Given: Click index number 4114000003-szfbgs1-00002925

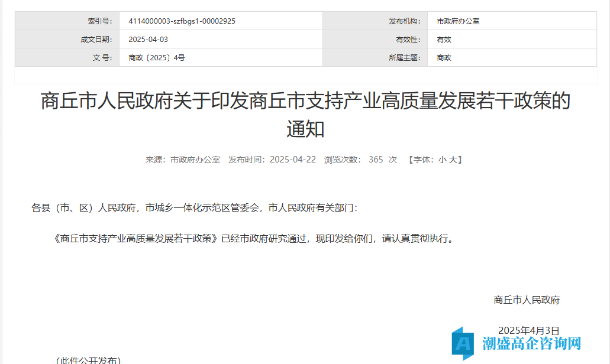Looking at the screenshot, I should coord(182,21).
